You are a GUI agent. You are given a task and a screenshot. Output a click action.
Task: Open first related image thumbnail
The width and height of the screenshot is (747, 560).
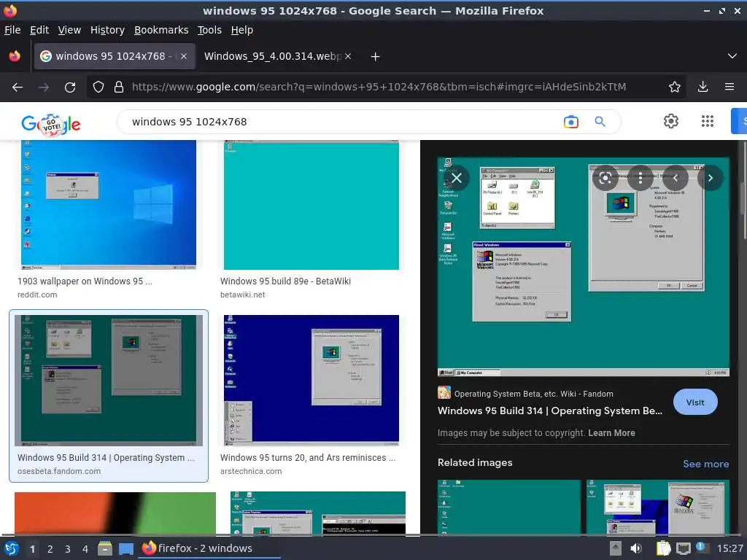(x=508, y=507)
